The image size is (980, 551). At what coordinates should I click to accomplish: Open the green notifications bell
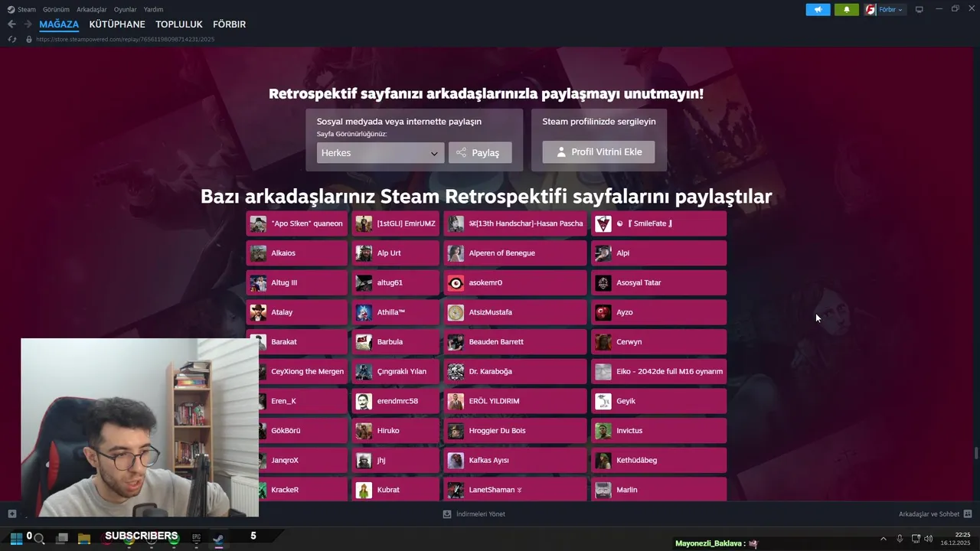tap(847, 9)
